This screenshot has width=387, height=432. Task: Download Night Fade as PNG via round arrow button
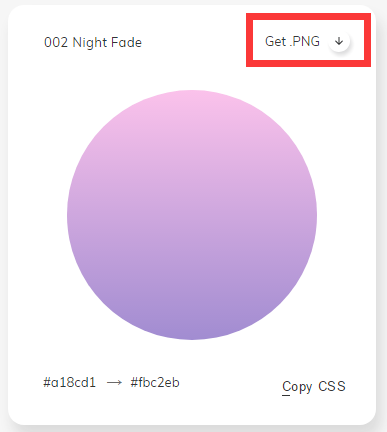point(339,41)
